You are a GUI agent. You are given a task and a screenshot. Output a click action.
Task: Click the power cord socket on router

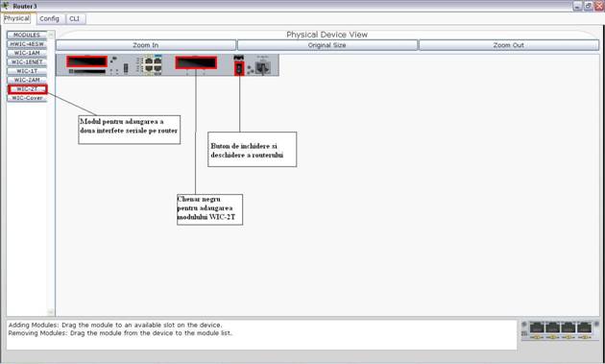[x=263, y=68]
